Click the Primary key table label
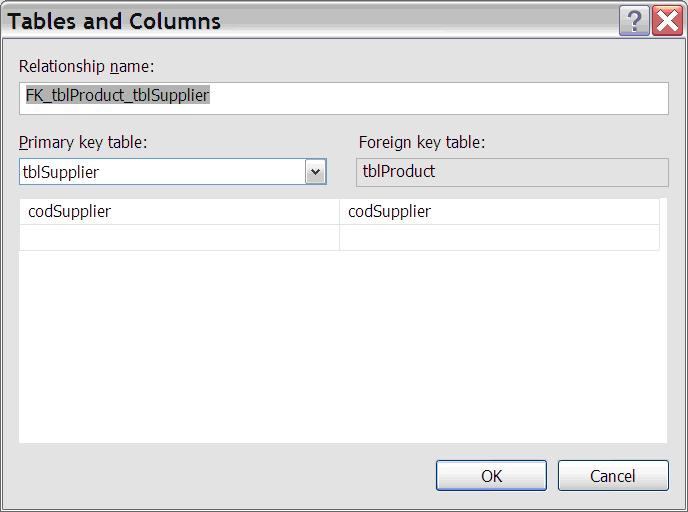Viewport: 688px width, 512px height. [83, 143]
